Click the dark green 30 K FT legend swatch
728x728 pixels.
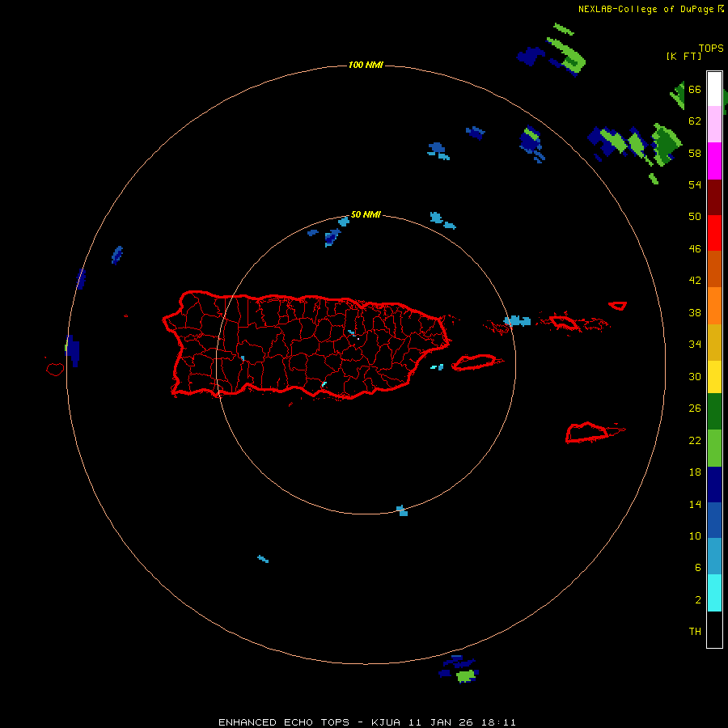[x=714, y=412]
